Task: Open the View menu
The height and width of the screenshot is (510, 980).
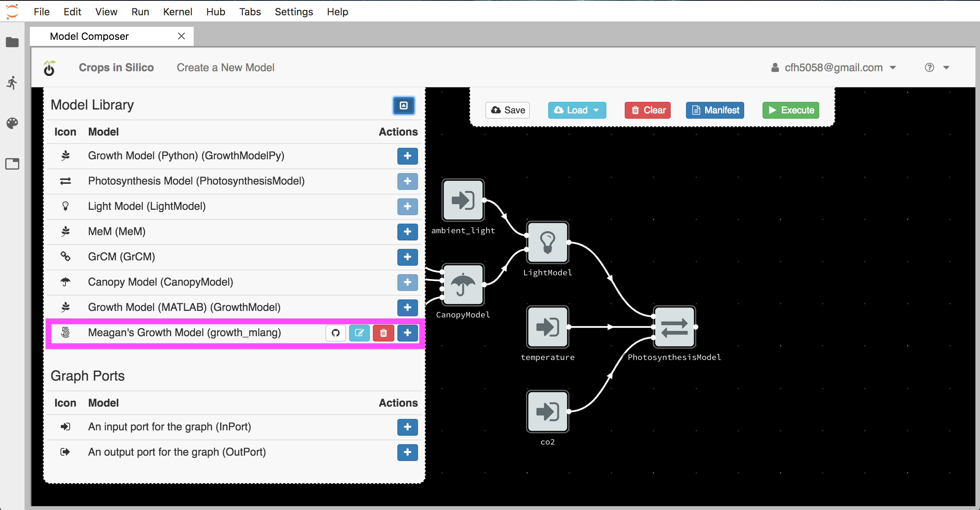Action: coord(106,12)
